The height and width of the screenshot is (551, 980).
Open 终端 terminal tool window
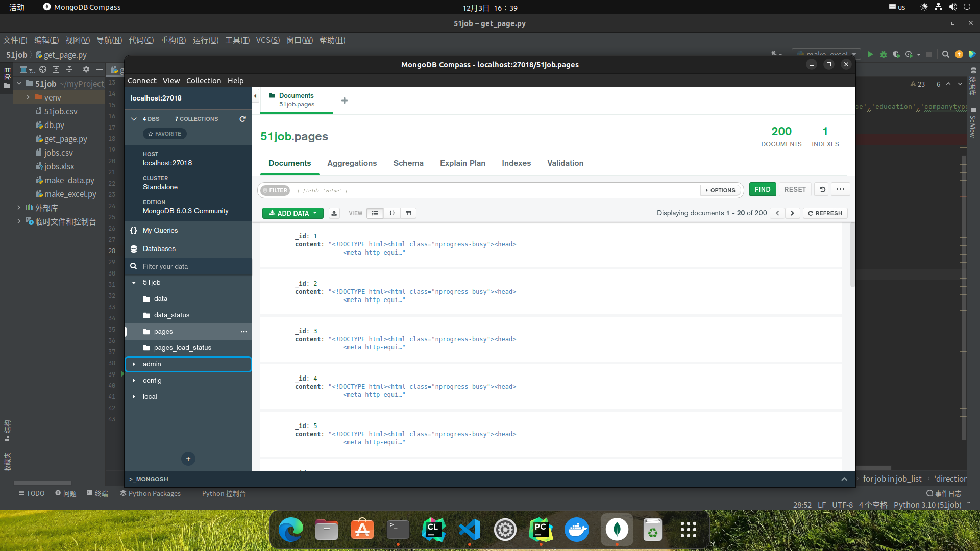(x=97, y=493)
